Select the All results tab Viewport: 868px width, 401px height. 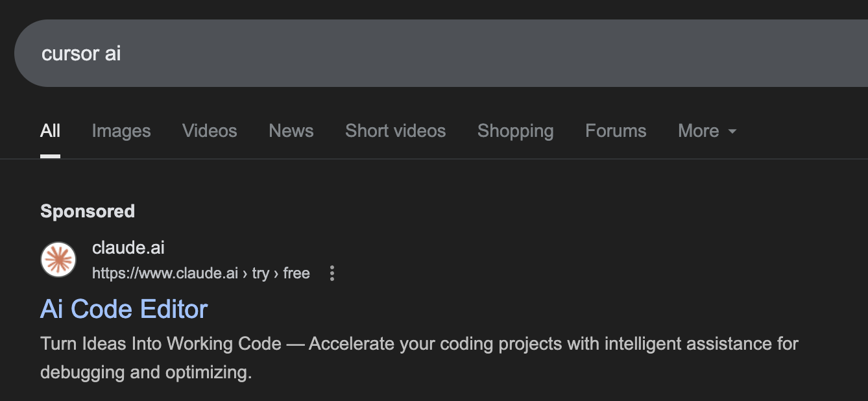click(50, 131)
